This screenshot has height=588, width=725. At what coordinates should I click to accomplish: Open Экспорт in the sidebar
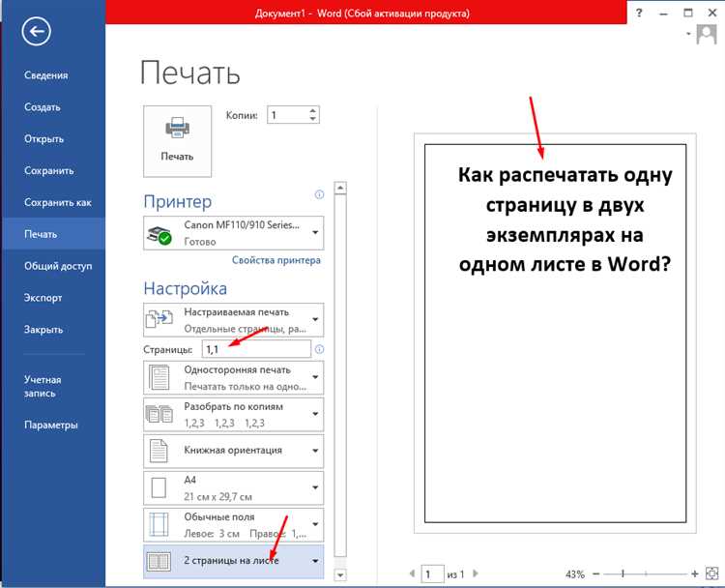(43, 299)
